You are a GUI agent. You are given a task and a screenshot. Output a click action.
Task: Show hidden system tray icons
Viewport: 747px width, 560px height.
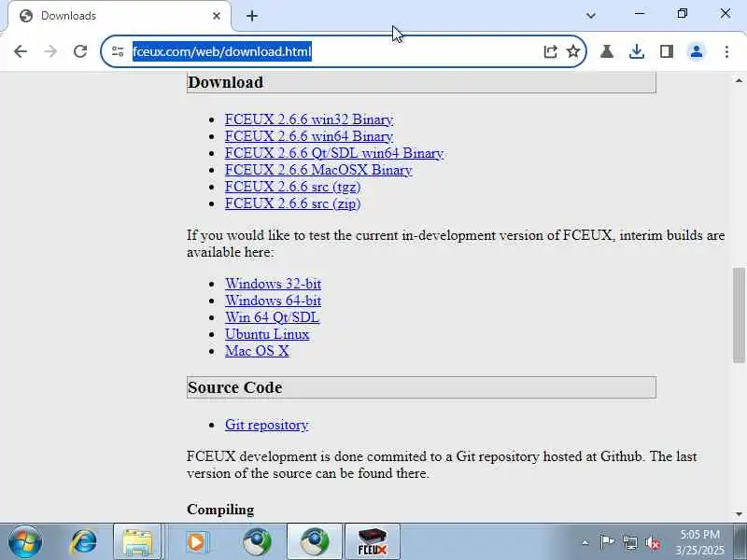[585, 543]
